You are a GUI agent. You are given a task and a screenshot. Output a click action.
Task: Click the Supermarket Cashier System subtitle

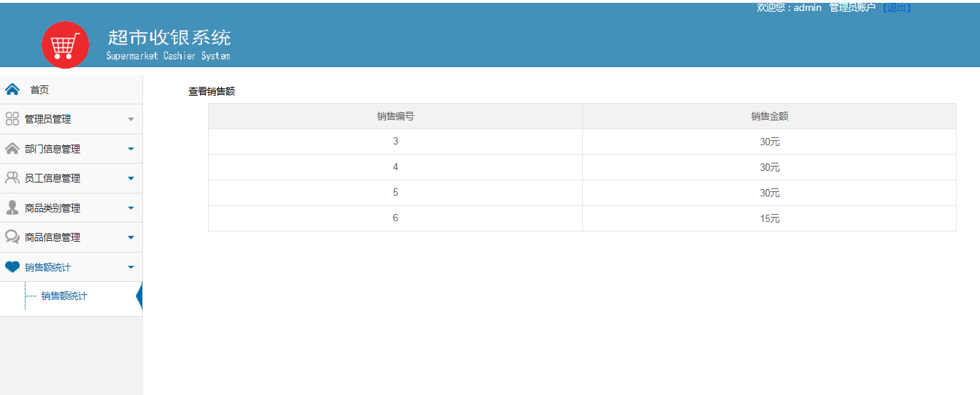[x=168, y=56]
